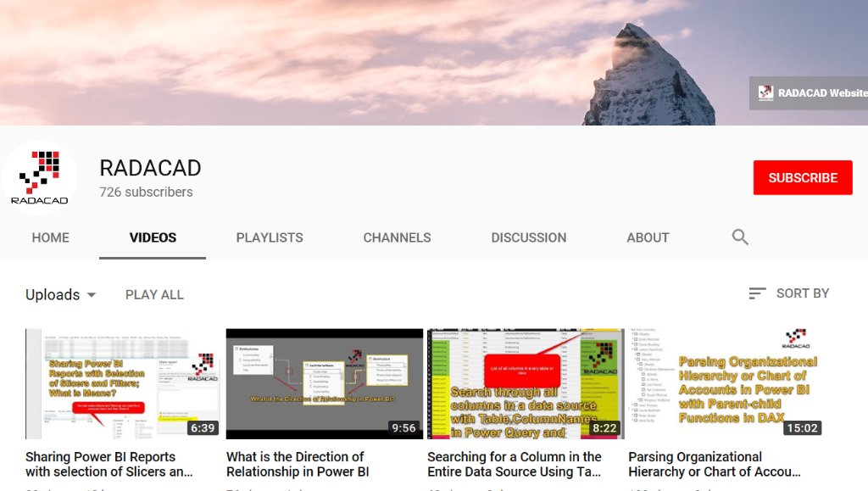Open the RADACAD Website banner link
The height and width of the screenshot is (491, 868).
point(809,93)
